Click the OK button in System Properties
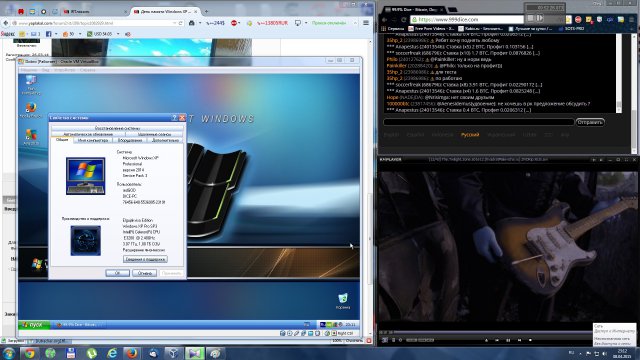Viewport: 640px width, 360px height. tap(118, 273)
